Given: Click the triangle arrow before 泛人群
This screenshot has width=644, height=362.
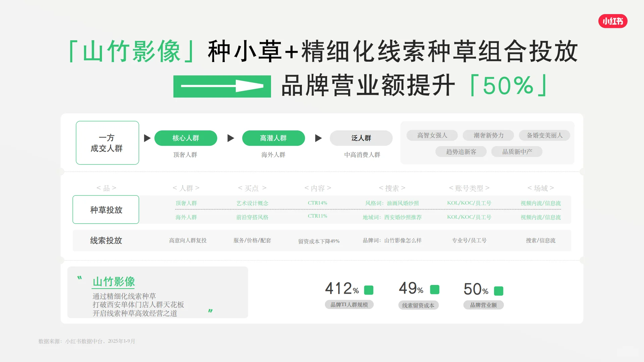Looking at the screenshot, I should click(x=318, y=138).
